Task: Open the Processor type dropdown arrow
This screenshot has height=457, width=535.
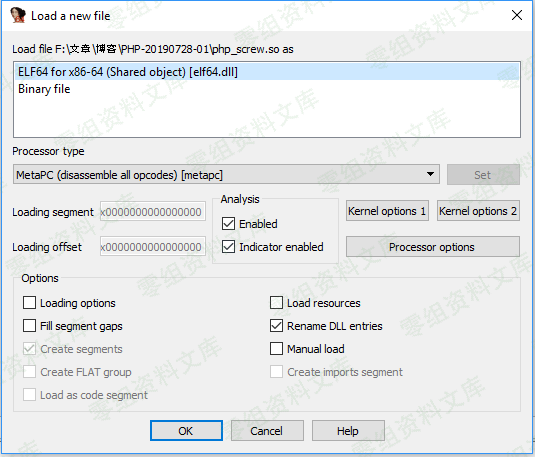Action: pyautogui.click(x=430, y=174)
